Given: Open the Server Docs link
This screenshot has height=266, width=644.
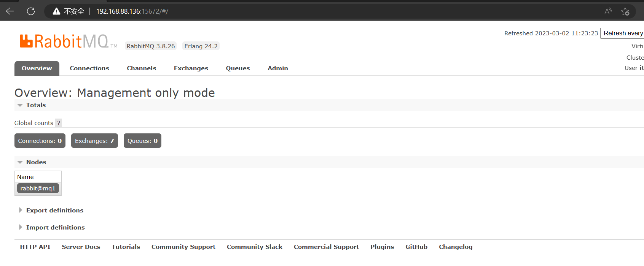Looking at the screenshot, I should pyautogui.click(x=81, y=247).
